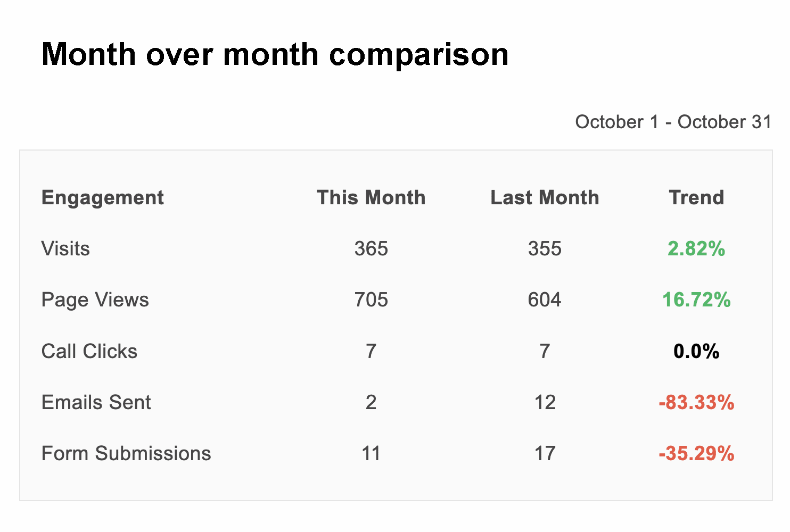Click last month's Page Views value 604
Image resolution: width=790 pixels, height=532 pixels.
pos(545,300)
